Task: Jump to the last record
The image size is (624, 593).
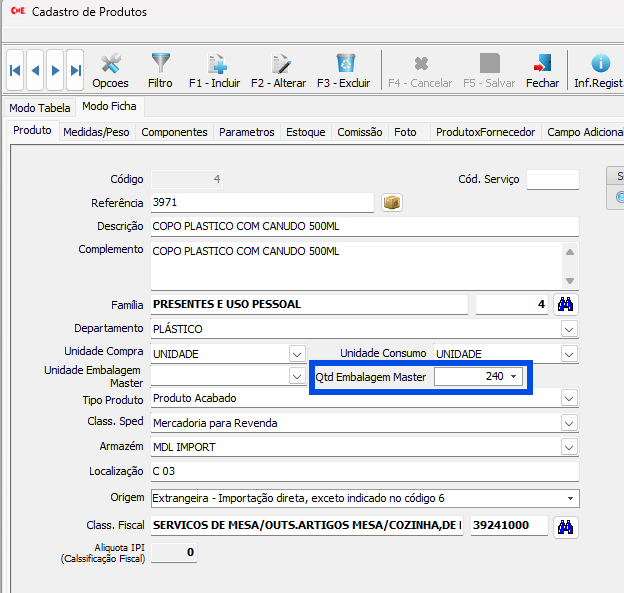Action: pyautogui.click(x=74, y=70)
